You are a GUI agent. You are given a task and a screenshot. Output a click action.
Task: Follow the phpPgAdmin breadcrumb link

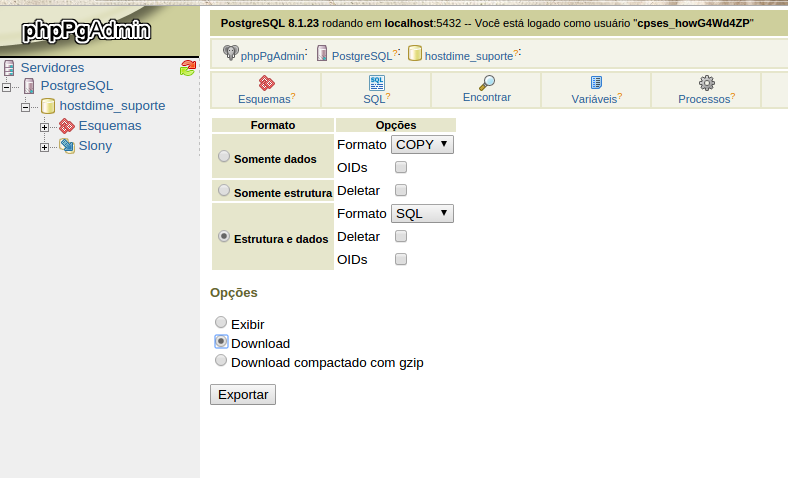272,56
